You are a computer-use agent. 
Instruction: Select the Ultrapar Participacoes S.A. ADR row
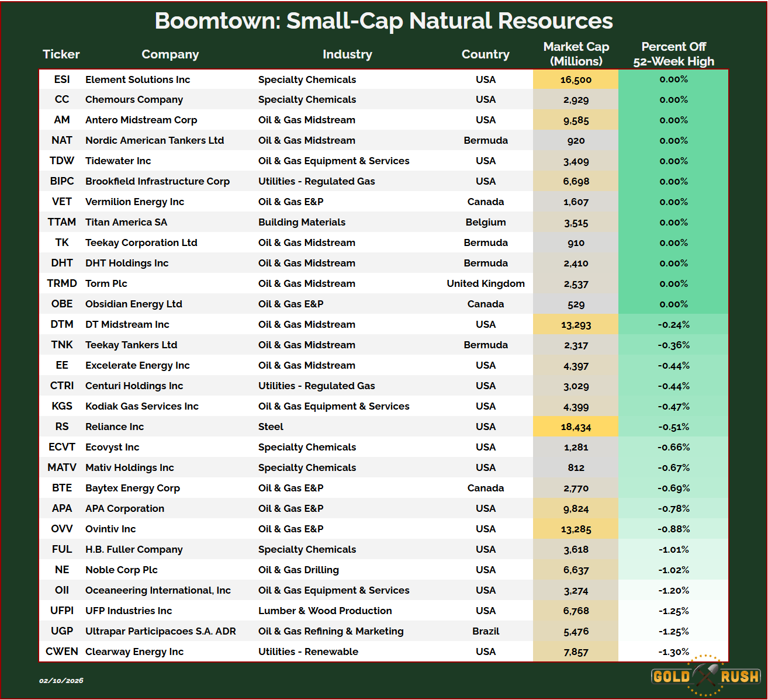pyautogui.click(x=161, y=631)
